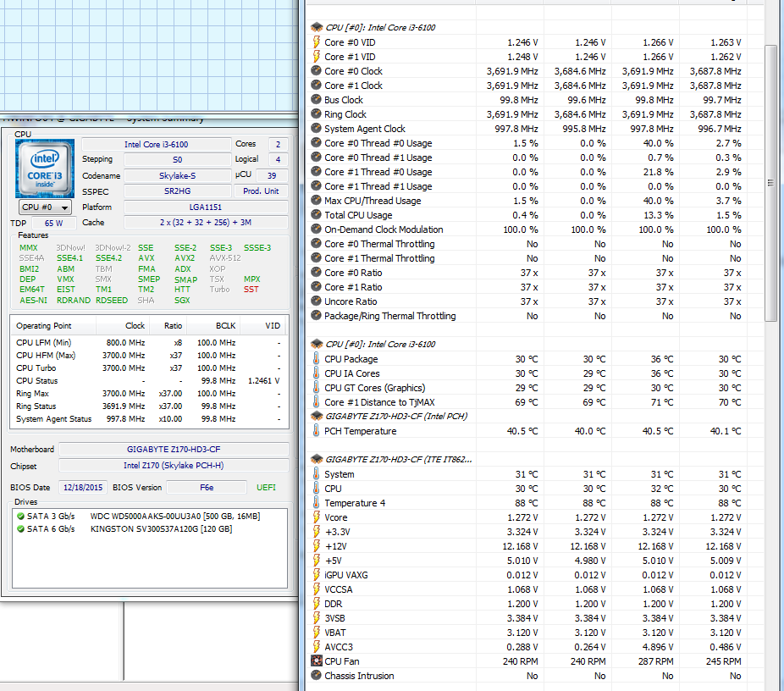Viewport: 784px width, 691px height.
Task: Click the green status icon for SATA 3 Gb/s drive
Action: point(20,516)
